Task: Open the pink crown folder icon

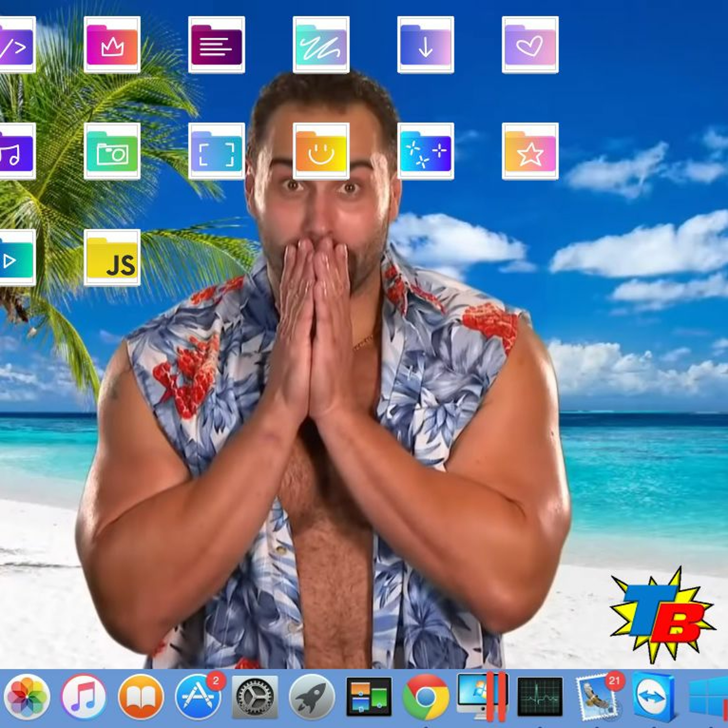Action: point(112,44)
